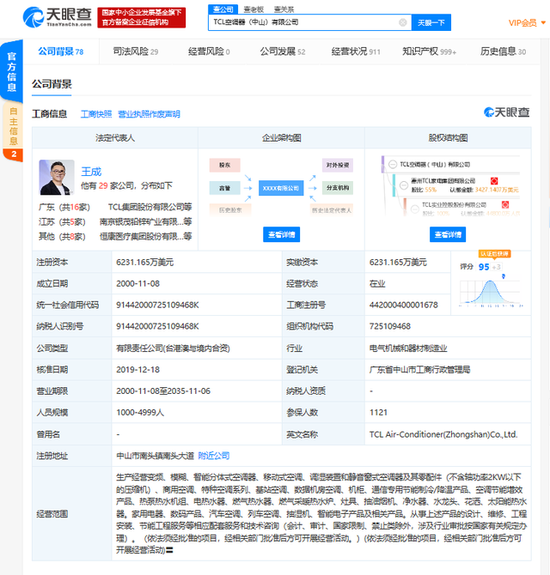Click the 组织机构代码 value 725109468
The image size is (550, 575).
[x=390, y=326]
